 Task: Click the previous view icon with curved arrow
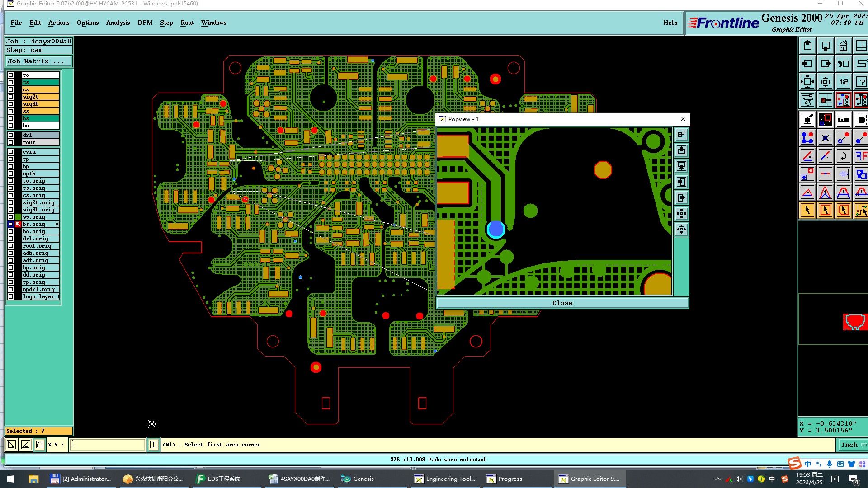point(844,64)
